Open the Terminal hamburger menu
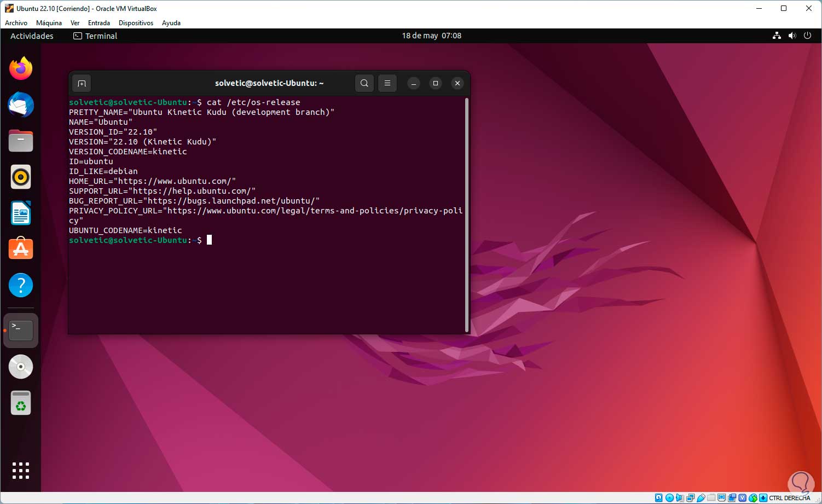Image resolution: width=822 pixels, height=504 pixels. click(387, 83)
